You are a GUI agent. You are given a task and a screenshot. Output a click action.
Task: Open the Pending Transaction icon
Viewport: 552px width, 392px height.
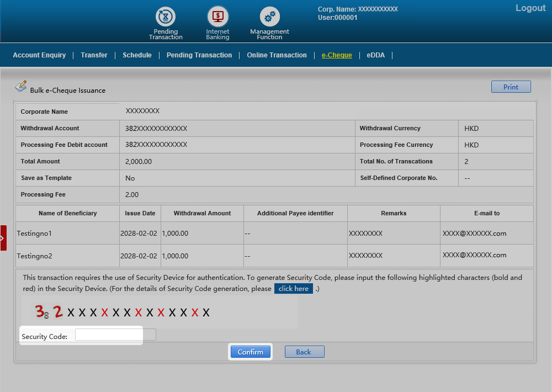[x=165, y=17]
